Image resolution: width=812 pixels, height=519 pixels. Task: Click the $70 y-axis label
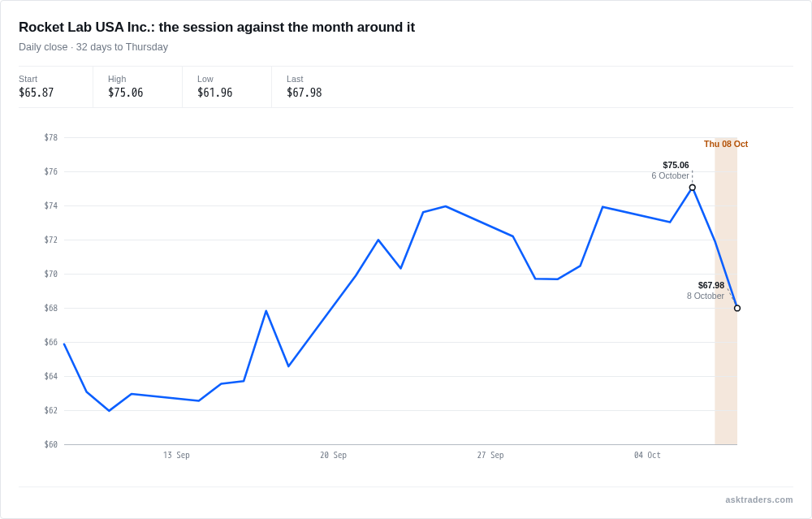50,274
